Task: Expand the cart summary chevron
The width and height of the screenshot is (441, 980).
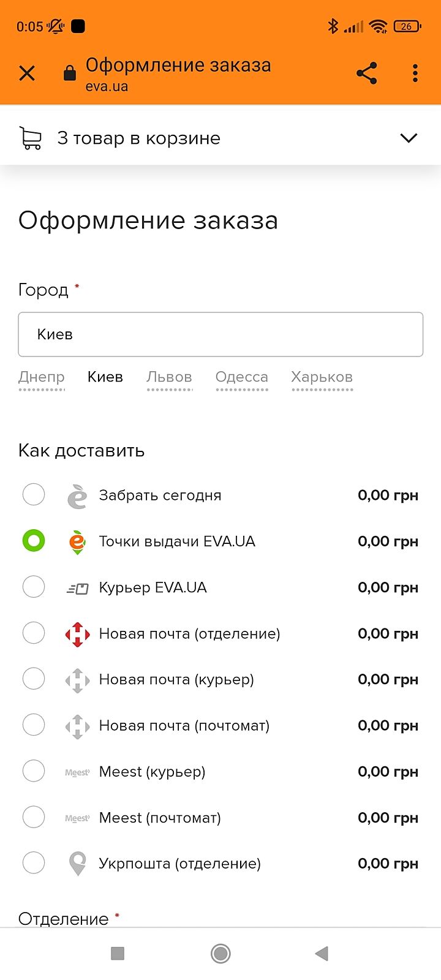Action: click(409, 138)
